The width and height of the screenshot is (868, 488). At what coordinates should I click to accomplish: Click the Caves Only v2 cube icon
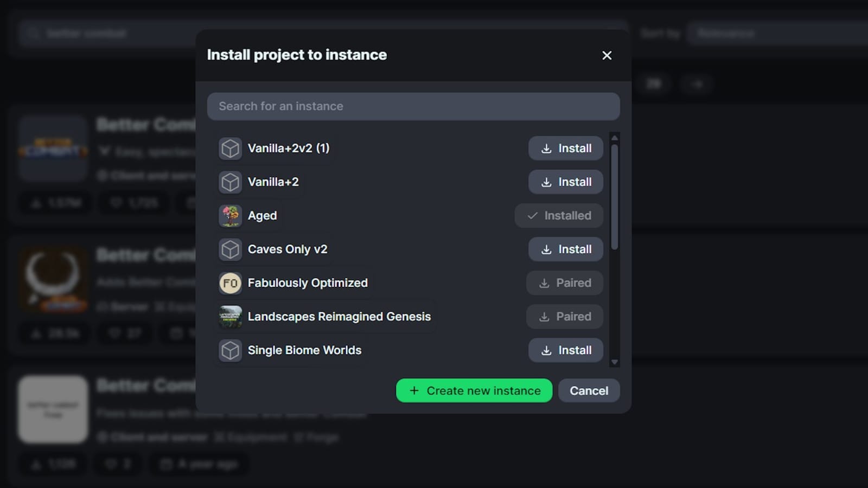pyautogui.click(x=230, y=249)
